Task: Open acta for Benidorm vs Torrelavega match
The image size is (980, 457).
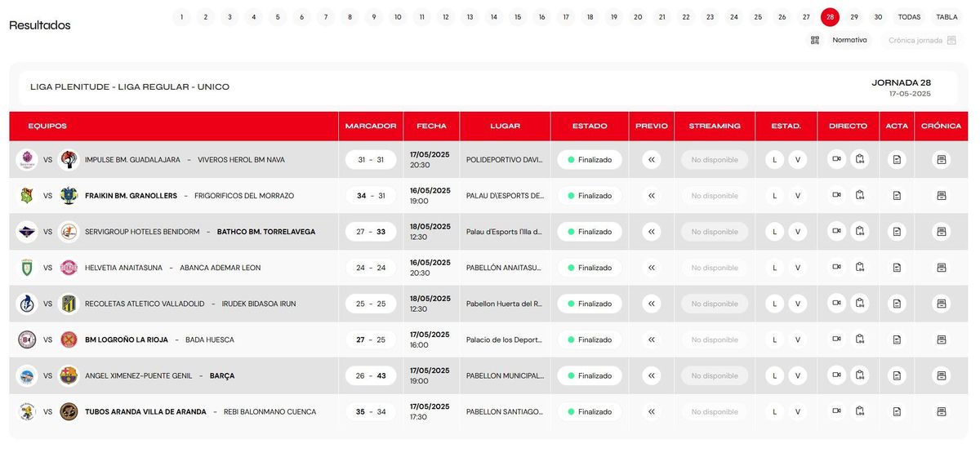Action: pyautogui.click(x=897, y=232)
